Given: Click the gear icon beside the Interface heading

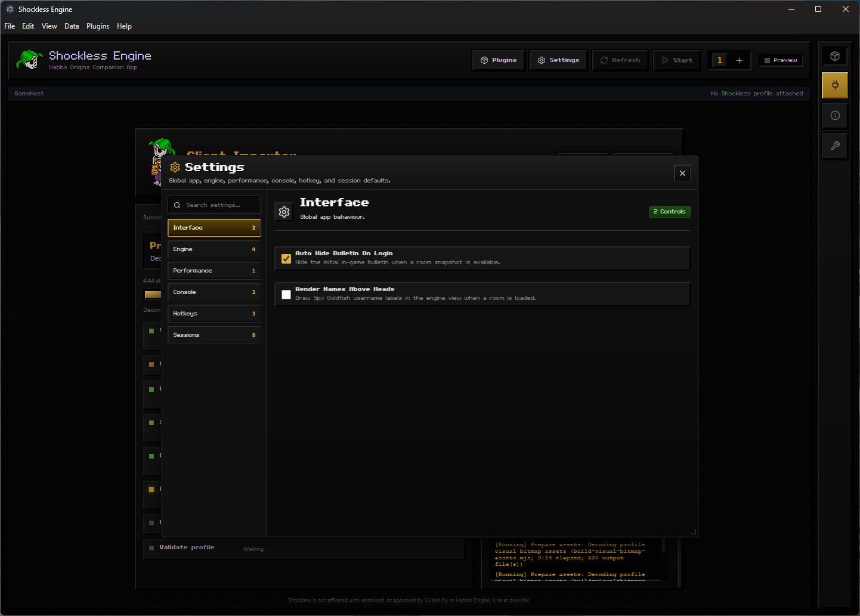Looking at the screenshot, I should (x=284, y=212).
